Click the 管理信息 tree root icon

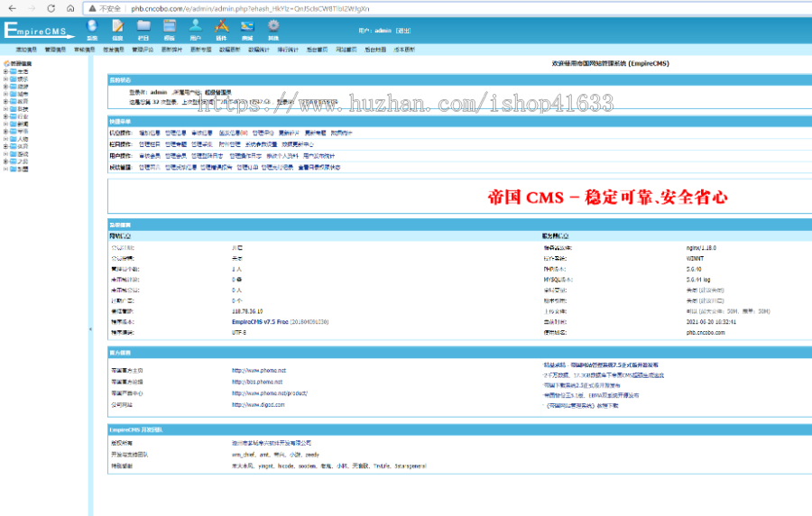6,64
